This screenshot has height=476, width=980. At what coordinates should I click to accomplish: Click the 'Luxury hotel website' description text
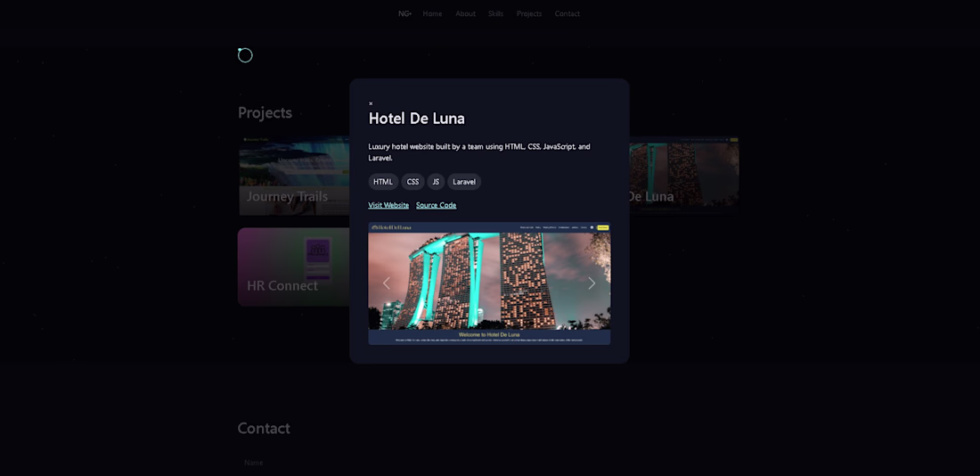[479, 152]
